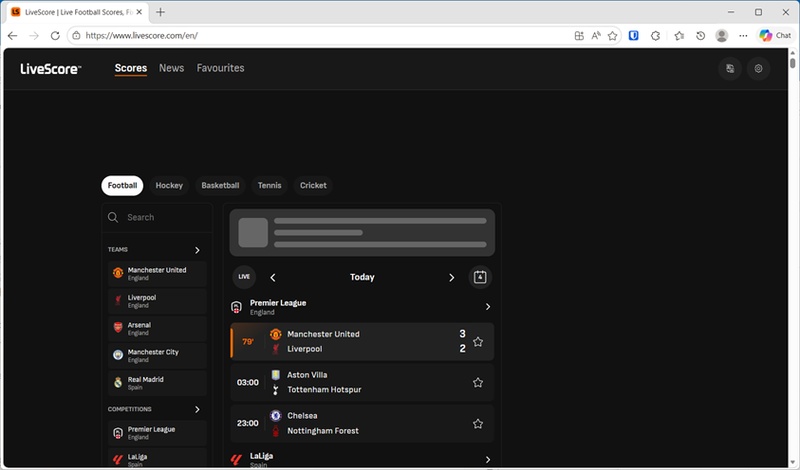Click the Manchester City crest in Teams list

(118, 355)
